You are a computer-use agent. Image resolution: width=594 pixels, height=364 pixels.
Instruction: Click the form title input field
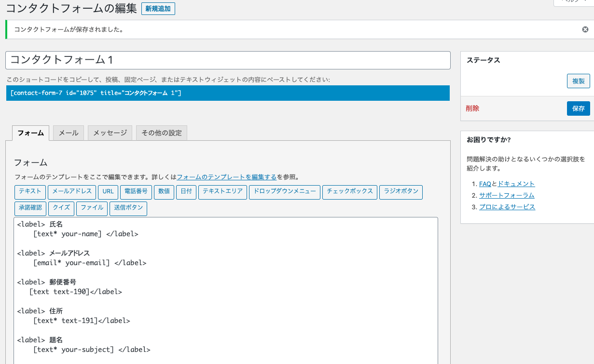[227, 60]
